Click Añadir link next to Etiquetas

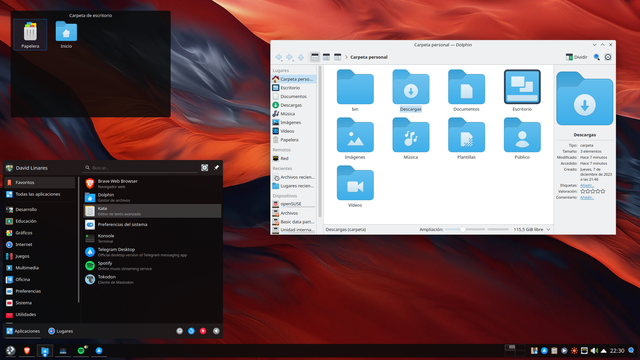click(587, 185)
